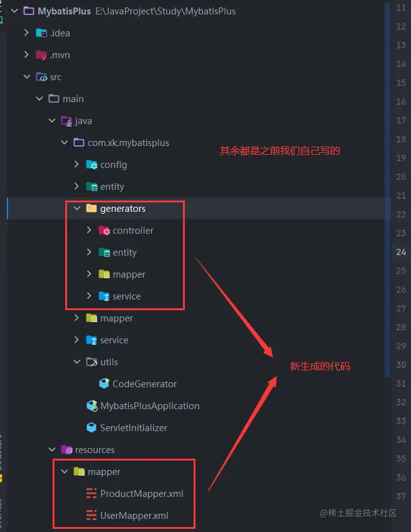Collapse the utils folder chevron
The image size is (411, 532).
pyautogui.click(x=77, y=362)
